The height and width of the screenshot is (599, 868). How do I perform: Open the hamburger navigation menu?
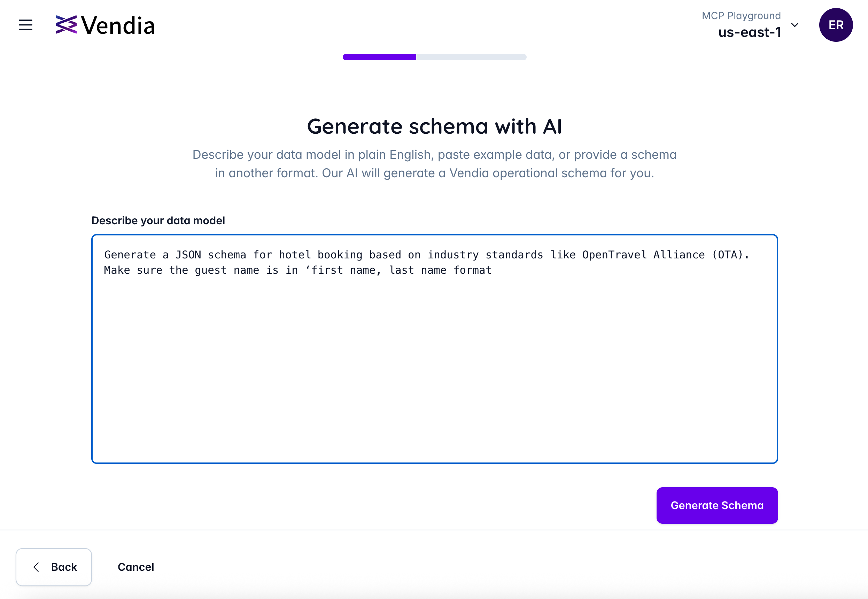pos(25,25)
